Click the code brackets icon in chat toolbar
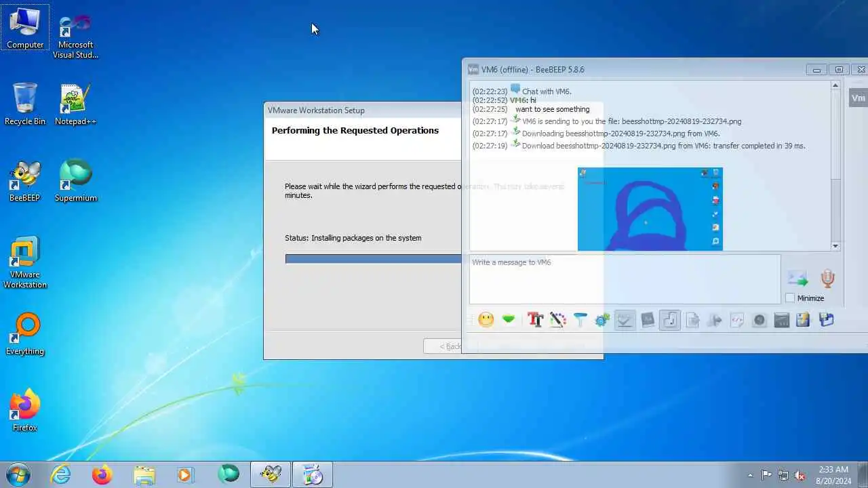 [737, 319]
